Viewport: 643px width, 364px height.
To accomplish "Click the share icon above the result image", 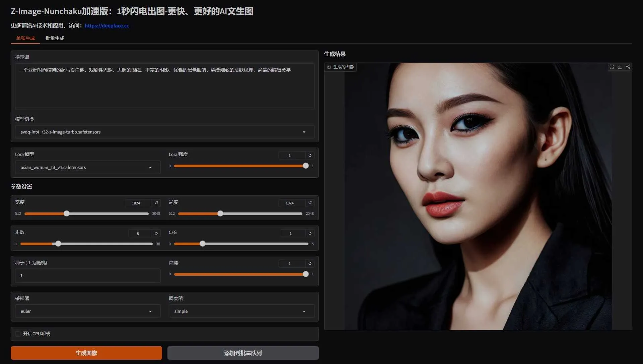I will pos(628,67).
